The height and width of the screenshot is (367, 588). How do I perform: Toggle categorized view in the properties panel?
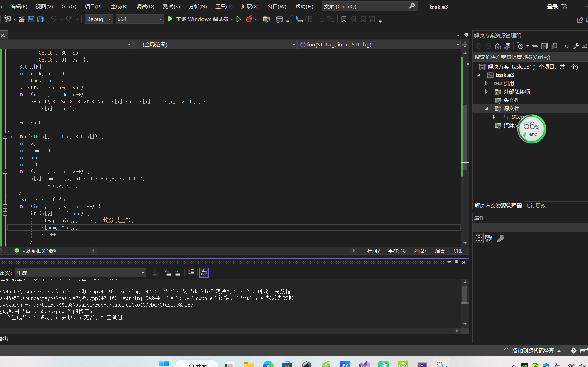[479, 238]
